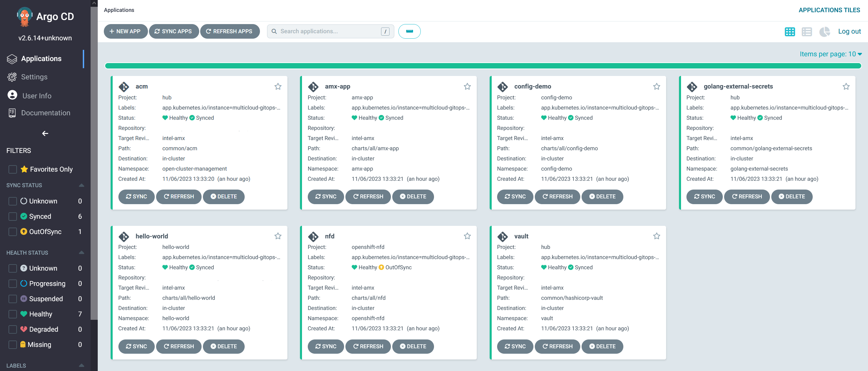Screen dimensions: 868x371
Task: Log out of Argo CD
Action: [849, 31]
